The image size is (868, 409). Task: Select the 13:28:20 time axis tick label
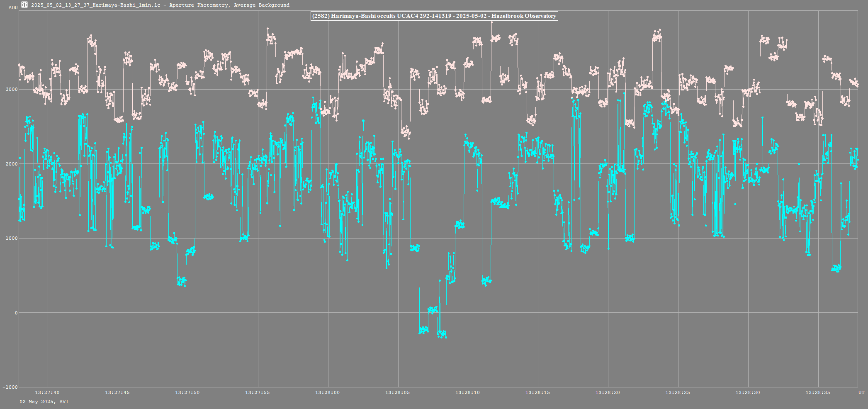(608, 392)
